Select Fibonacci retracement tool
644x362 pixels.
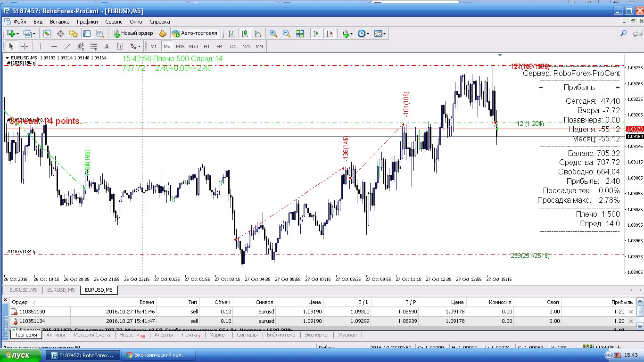(93, 46)
